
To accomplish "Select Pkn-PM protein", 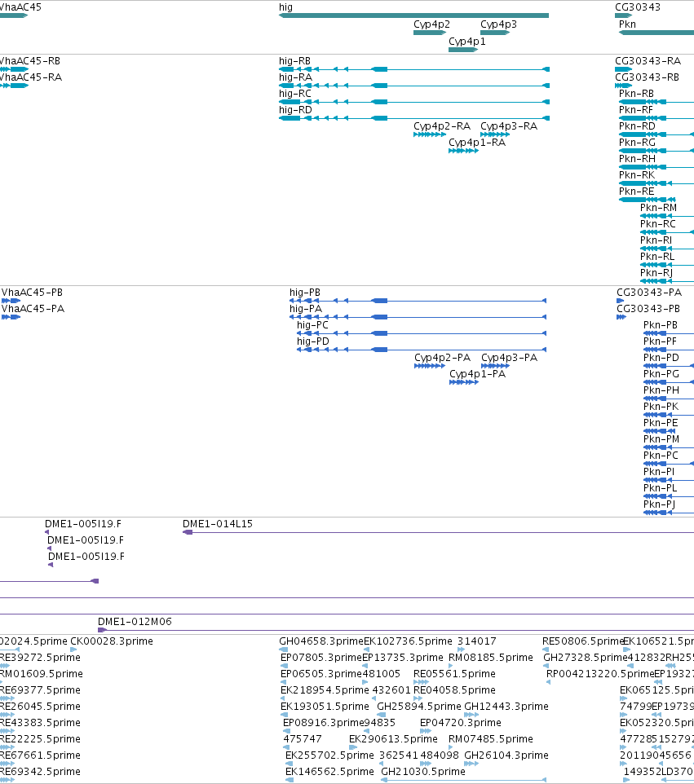I will 669,447.
